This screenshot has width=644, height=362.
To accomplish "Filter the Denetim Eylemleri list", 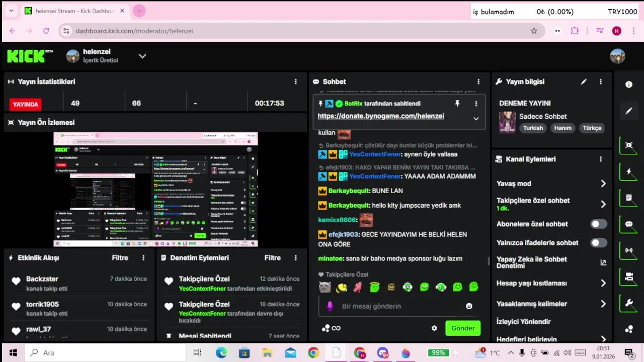I will [273, 257].
